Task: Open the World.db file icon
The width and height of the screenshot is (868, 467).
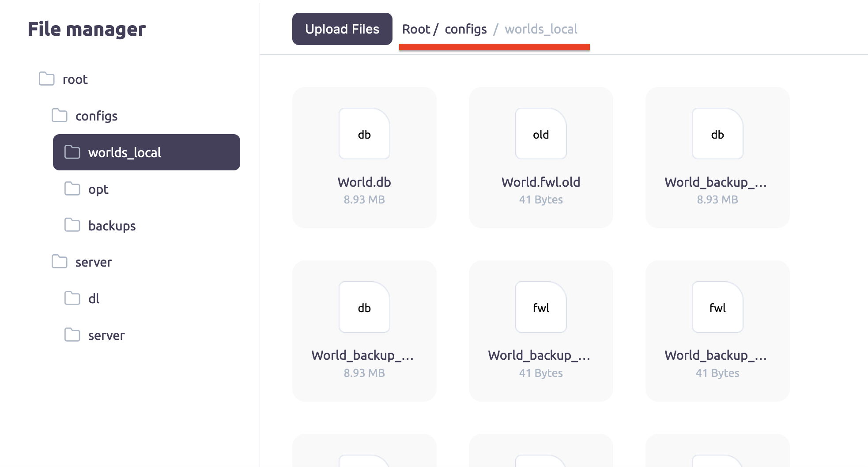Action: pyautogui.click(x=364, y=134)
